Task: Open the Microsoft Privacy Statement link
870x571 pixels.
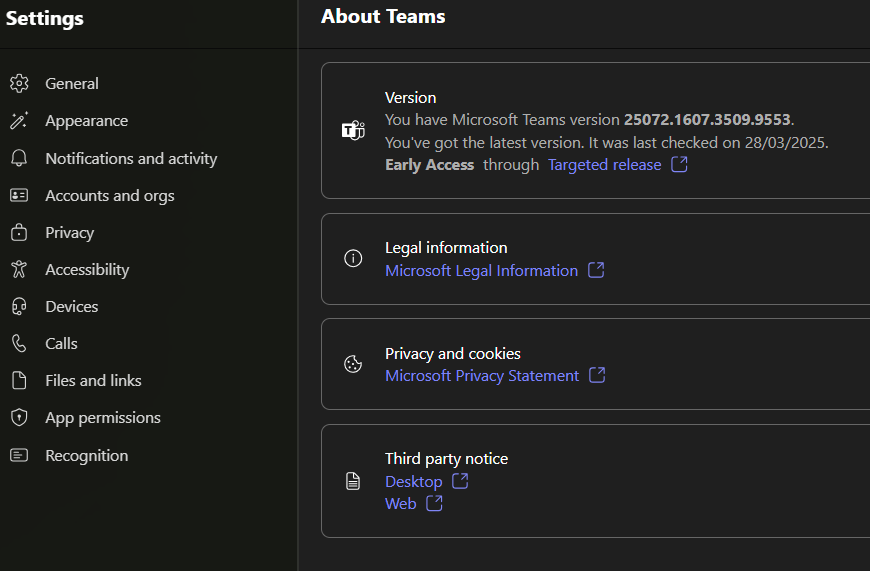Action: click(482, 376)
